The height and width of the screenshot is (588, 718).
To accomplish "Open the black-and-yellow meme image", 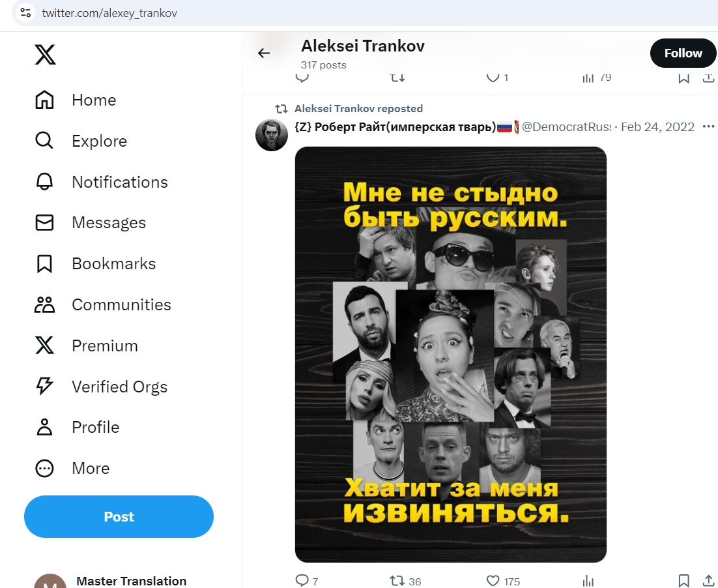I will (x=451, y=354).
